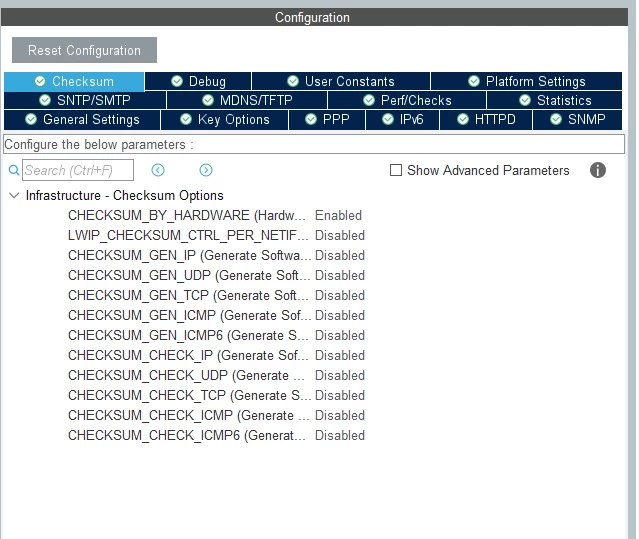639x539 pixels.
Task: Open the parameter info icon
Action: tap(598, 170)
